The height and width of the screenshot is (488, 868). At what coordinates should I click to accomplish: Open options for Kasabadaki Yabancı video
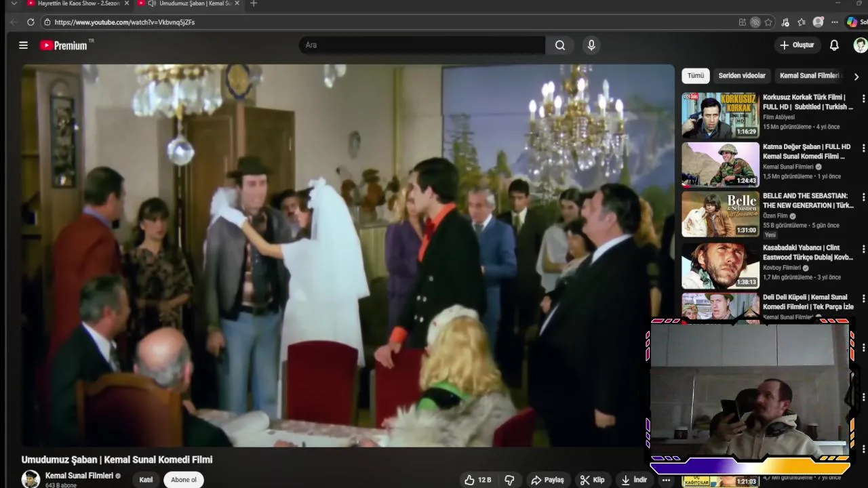tap(863, 249)
